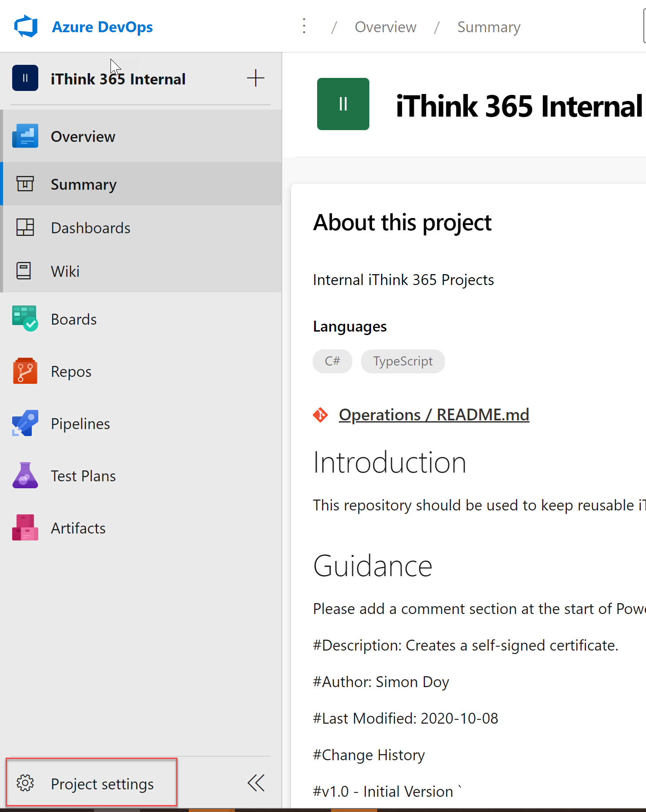Click the Project settings gear icon
646x812 pixels.
[x=25, y=783]
